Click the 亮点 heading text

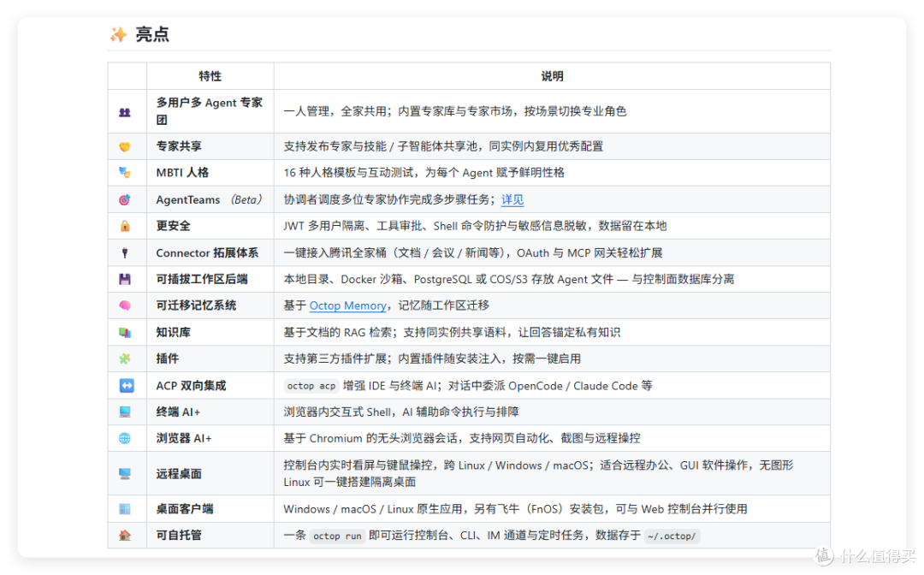click(x=152, y=35)
